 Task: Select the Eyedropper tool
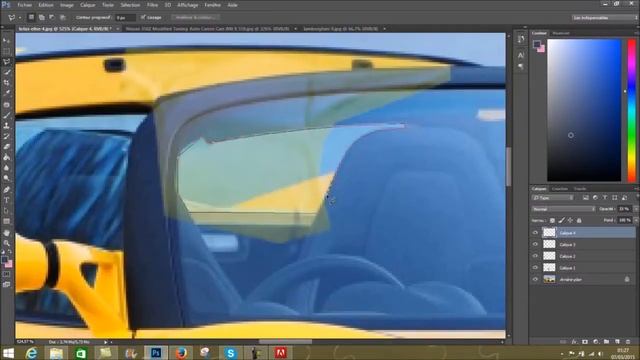point(7,93)
